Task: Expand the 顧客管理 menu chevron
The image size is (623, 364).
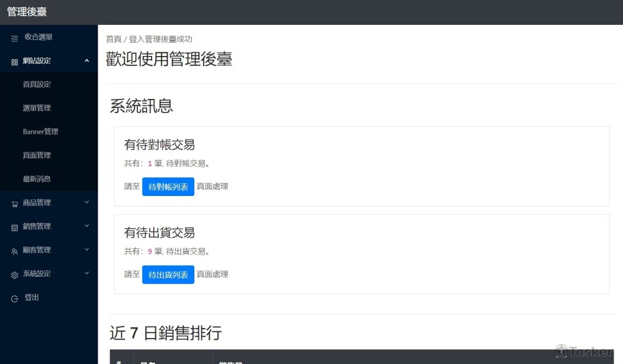Action: coord(87,250)
